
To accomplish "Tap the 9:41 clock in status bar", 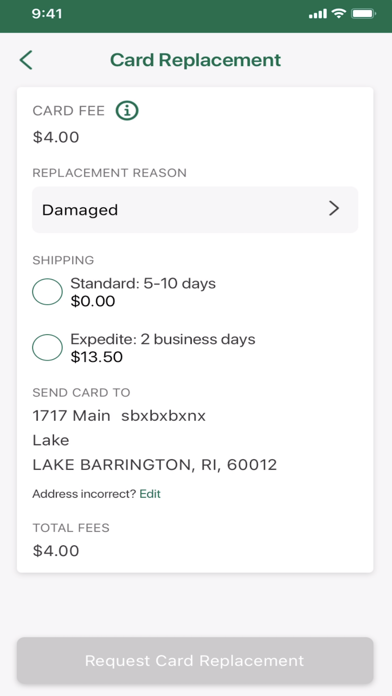I will (x=47, y=14).
